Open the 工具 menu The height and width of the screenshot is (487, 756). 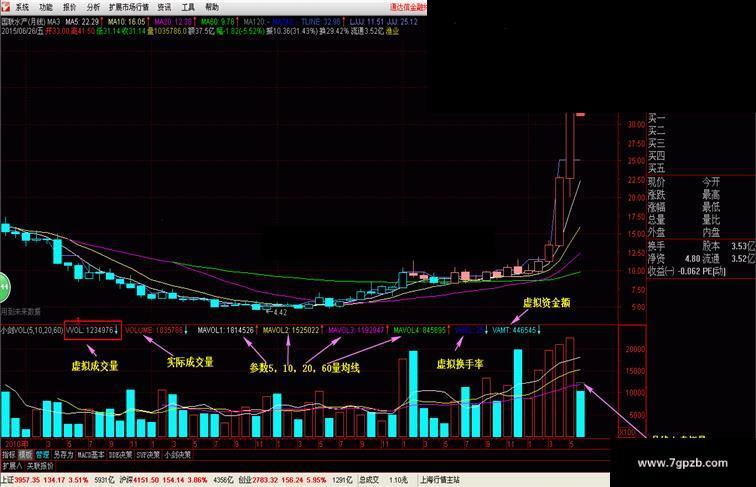(x=188, y=7)
